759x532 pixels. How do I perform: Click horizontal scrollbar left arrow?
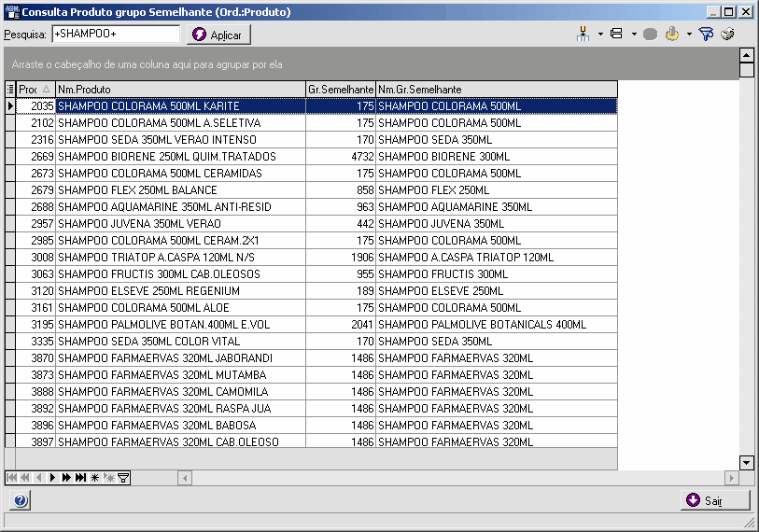click(x=185, y=478)
